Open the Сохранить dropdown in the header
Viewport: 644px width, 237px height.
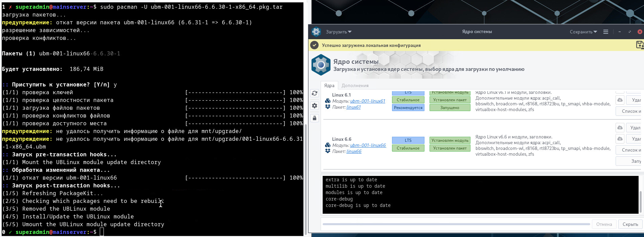coord(583,32)
